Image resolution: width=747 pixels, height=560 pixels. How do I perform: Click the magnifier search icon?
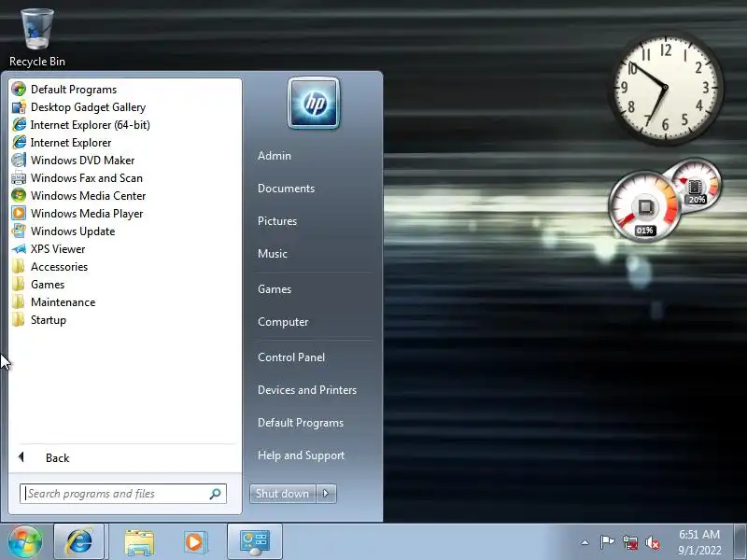tap(215, 494)
